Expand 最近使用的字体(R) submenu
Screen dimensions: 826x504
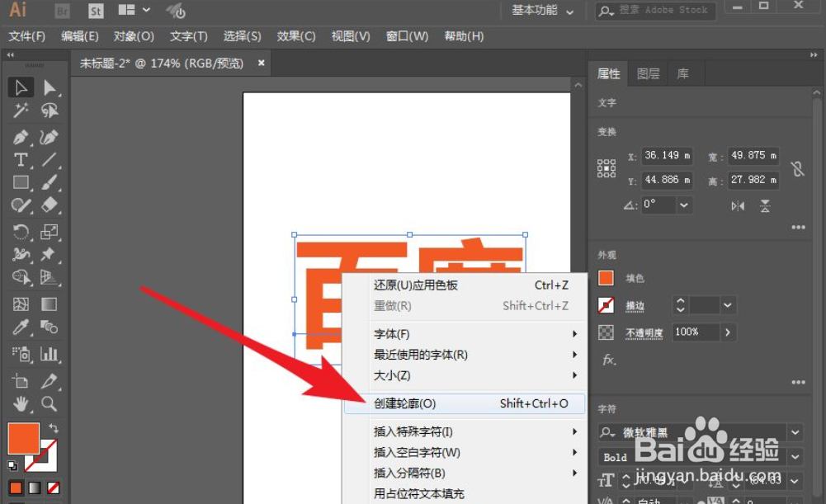(x=574, y=355)
